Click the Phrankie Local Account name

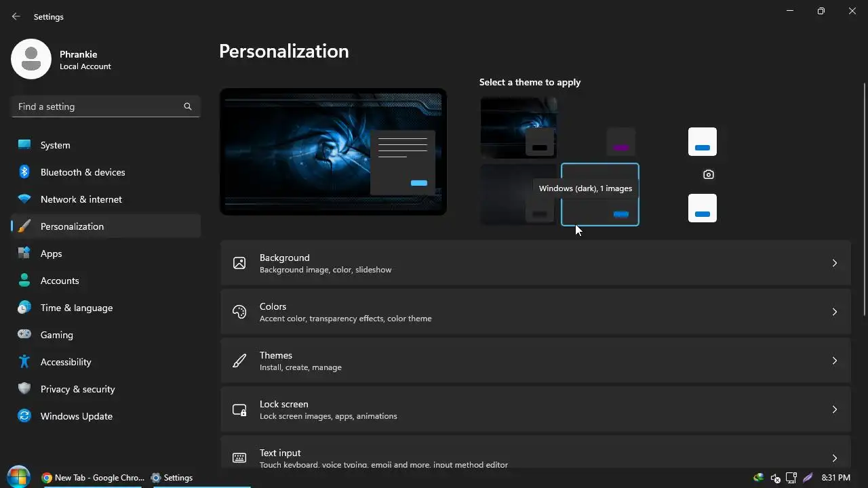click(85, 60)
